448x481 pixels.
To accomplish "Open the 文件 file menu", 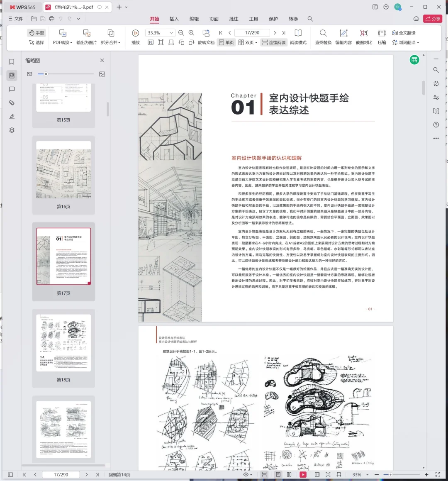I will point(16,19).
